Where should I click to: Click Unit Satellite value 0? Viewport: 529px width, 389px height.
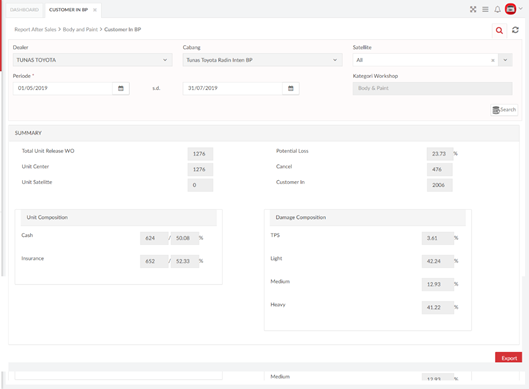pos(200,185)
